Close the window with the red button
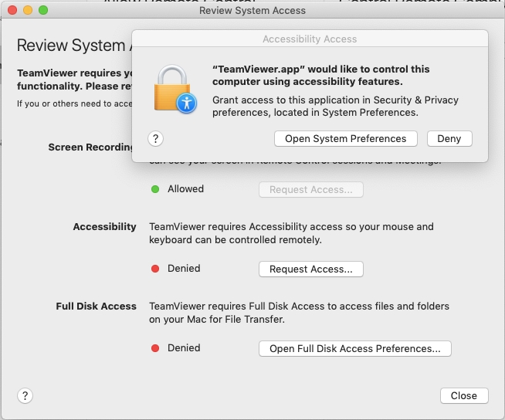Image resolution: width=505 pixels, height=420 pixels. coord(12,11)
